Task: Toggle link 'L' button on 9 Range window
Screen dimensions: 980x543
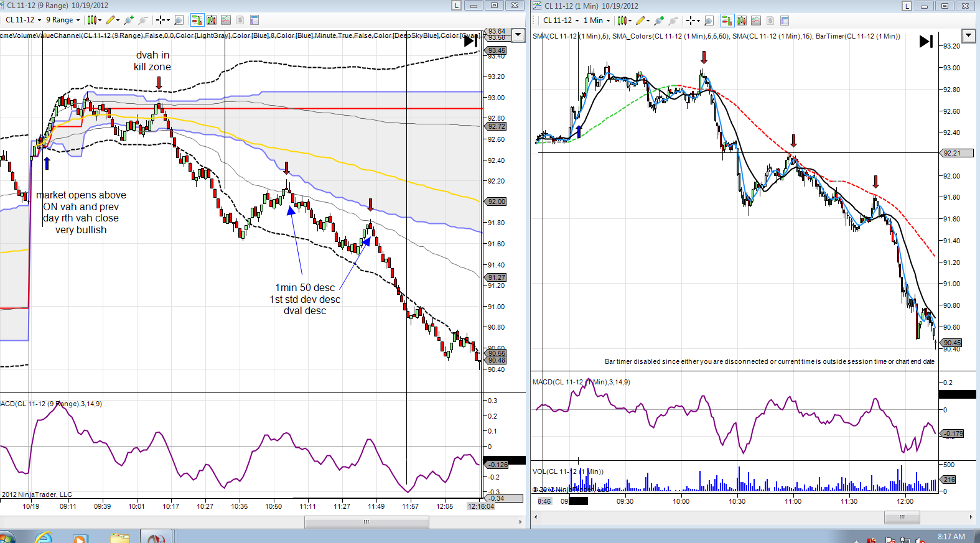Action: 456,6
